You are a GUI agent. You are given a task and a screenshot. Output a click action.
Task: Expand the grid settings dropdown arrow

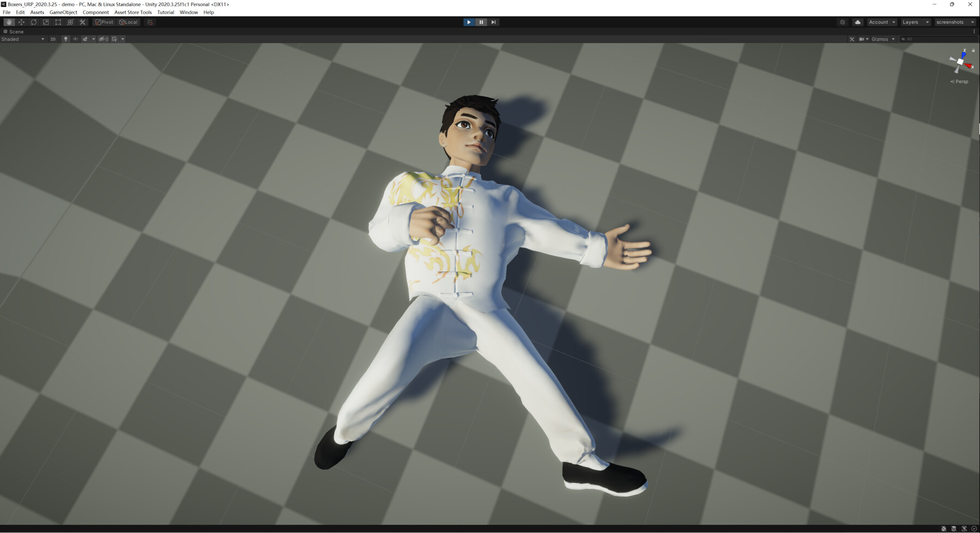coord(122,39)
